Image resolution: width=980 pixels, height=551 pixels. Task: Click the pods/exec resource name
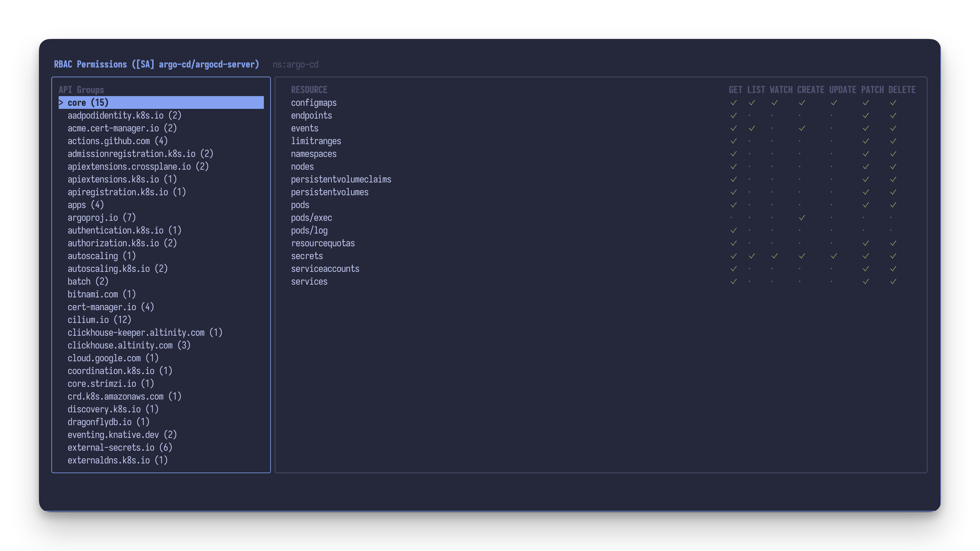coord(311,218)
